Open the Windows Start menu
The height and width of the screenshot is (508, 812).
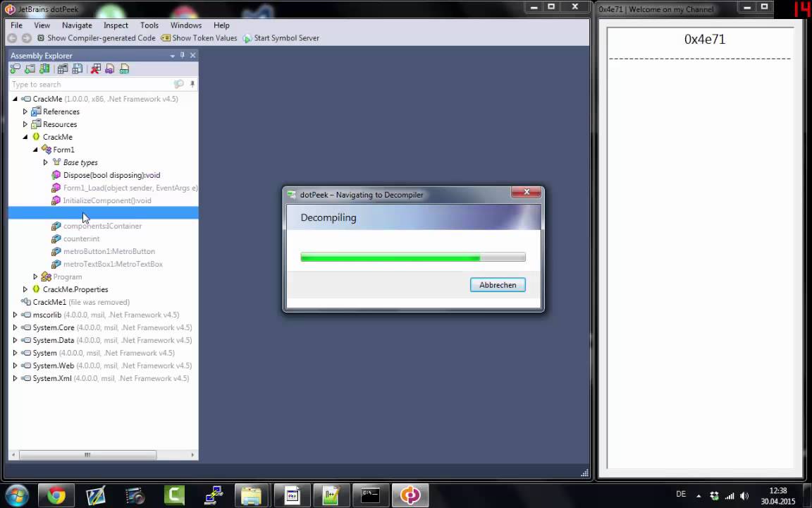(x=17, y=495)
